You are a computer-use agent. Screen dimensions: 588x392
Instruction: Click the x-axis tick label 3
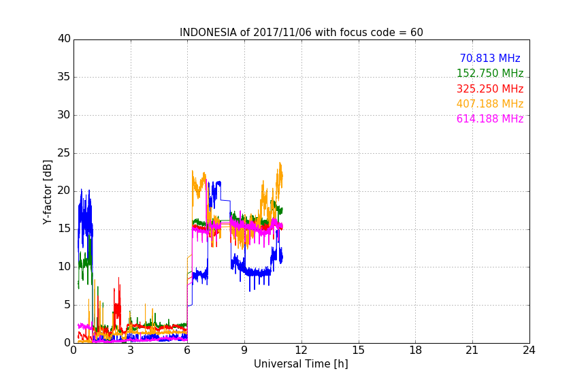click(x=131, y=350)
